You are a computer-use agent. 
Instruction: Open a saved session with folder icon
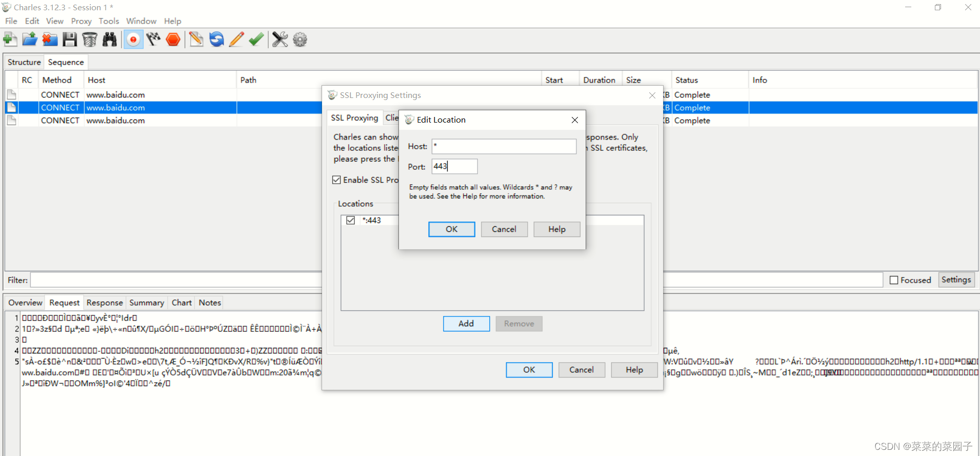[x=30, y=39]
